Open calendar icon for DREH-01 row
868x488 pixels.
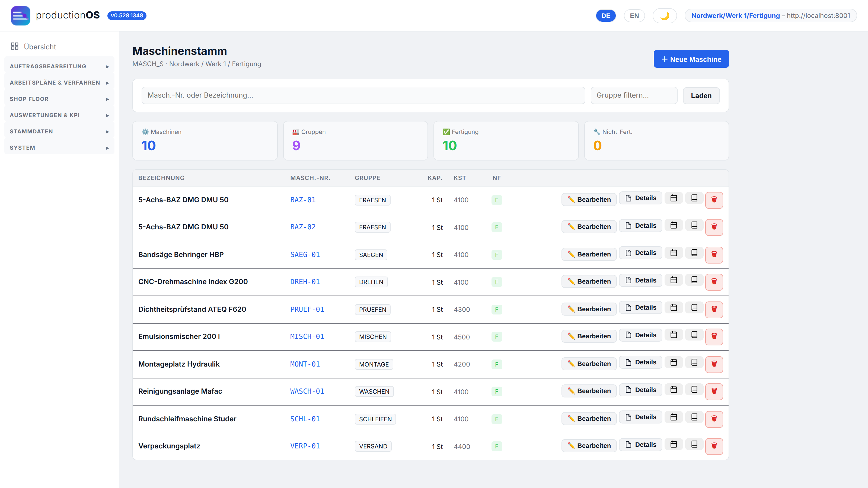click(674, 280)
